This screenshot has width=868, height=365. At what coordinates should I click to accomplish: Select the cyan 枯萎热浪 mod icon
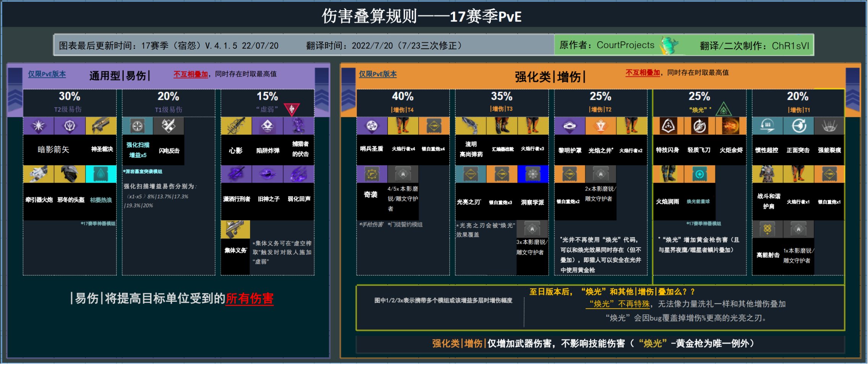101,174
